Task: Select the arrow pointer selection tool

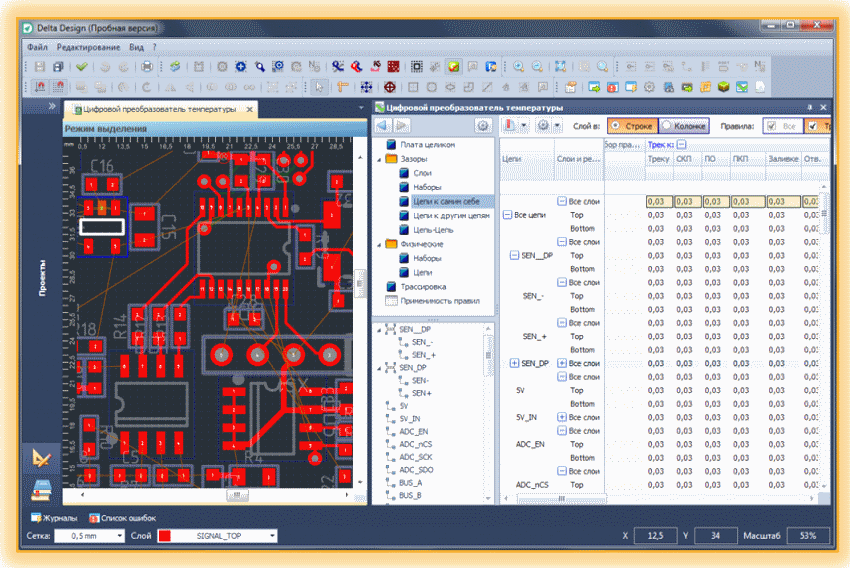Action: click(x=319, y=87)
